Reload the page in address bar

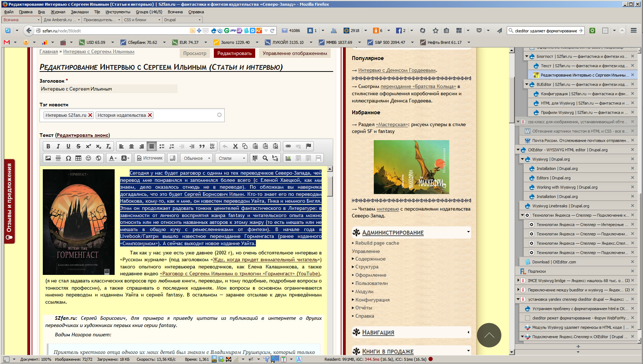click(x=272, y=31)
